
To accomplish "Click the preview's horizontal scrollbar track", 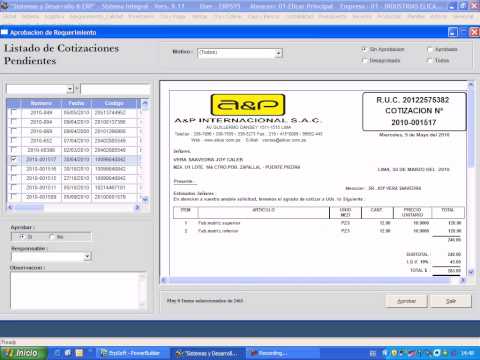I will point(313,280).
